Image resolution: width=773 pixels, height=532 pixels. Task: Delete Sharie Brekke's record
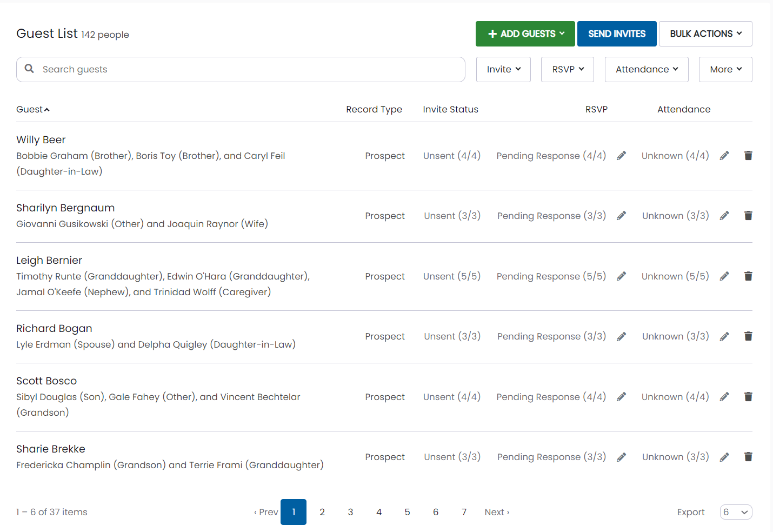point(748,457)
